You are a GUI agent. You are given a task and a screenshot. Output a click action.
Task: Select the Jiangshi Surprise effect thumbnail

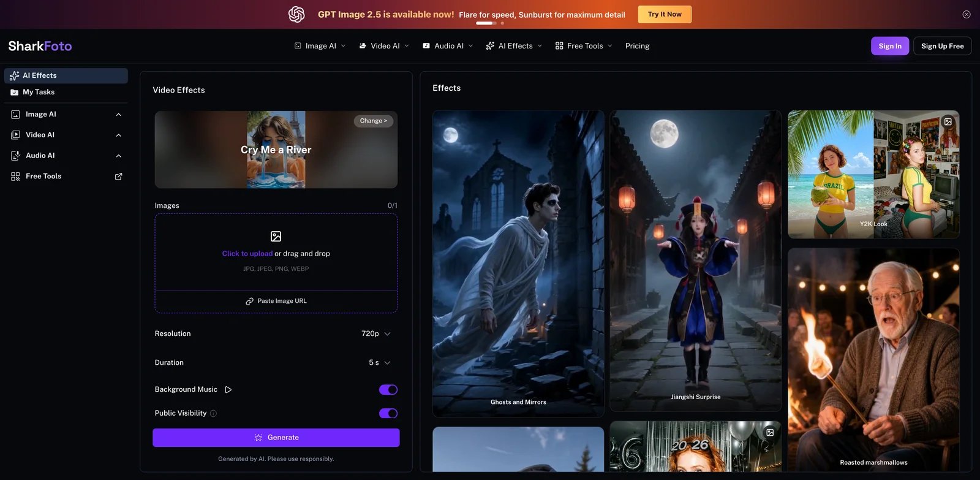[696, 261]
